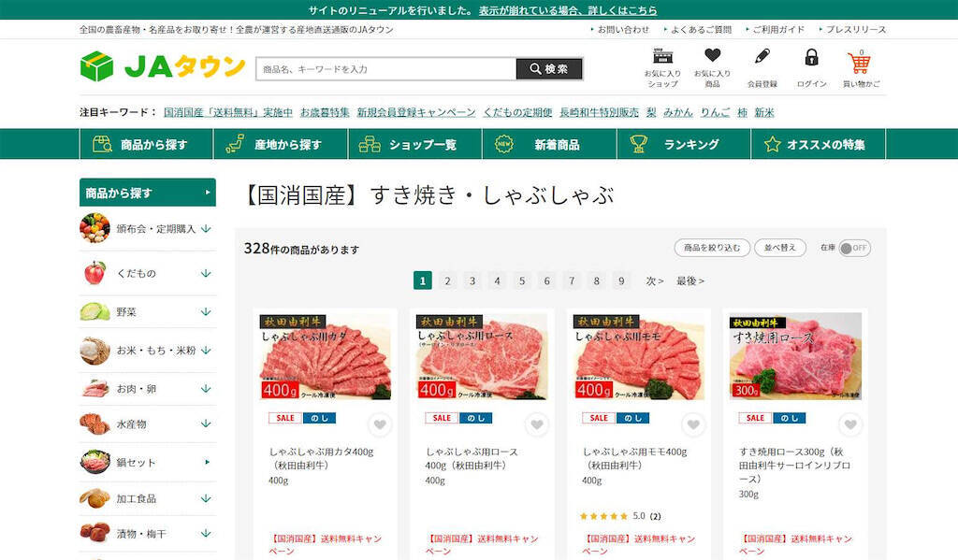Click the 検索 search button
The height and width of the screenshot is (560, 958).
[x=549, y=69]
